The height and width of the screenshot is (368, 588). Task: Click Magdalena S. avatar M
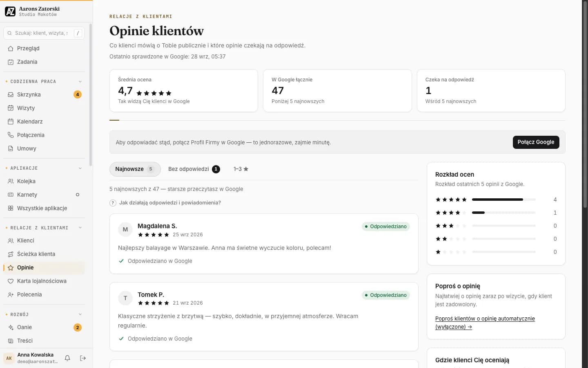point(125,229)
